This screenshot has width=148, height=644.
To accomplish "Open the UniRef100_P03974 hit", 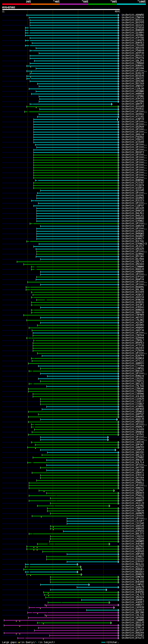I will [x=133, y=185].
